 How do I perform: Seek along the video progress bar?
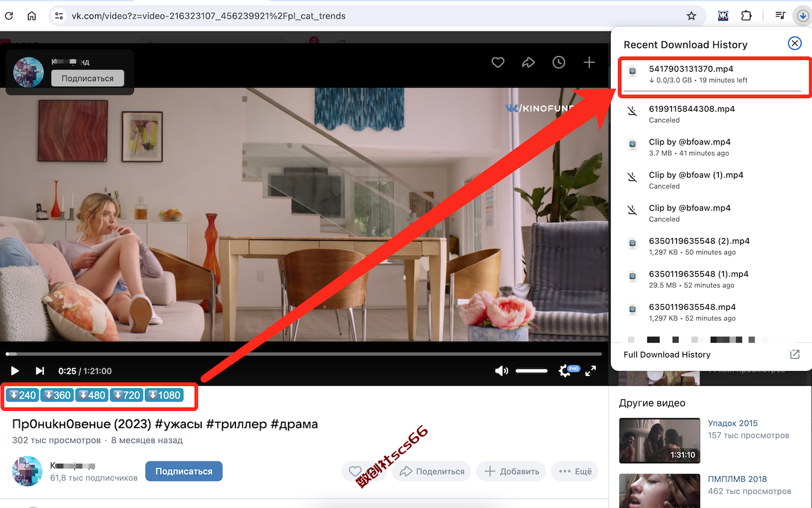coord(304,354)
